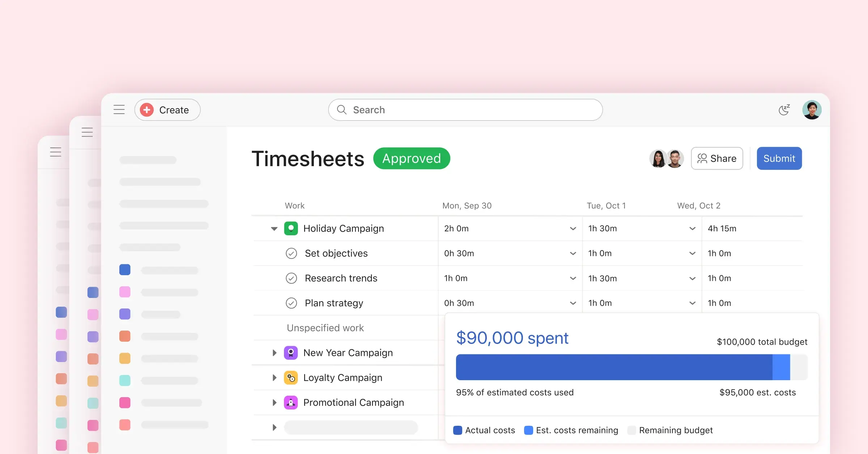868x454 pixels.
Task: Click the hamburger menu icon
Action: [x=119, y=109]
